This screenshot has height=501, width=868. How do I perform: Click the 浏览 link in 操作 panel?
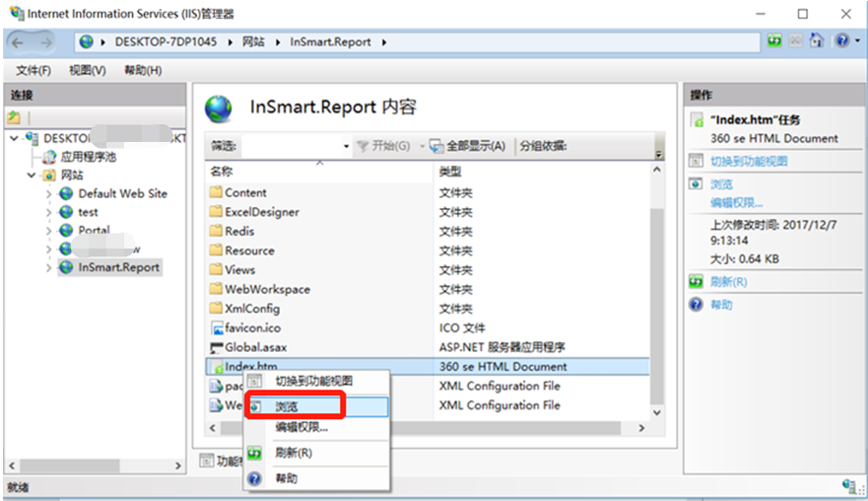point(722,184)
